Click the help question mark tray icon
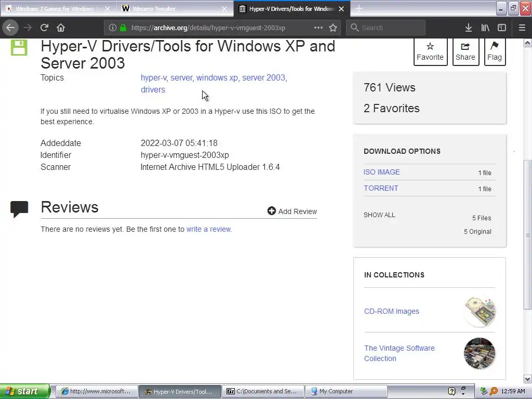The width and height of the screenshot is (532, 399). [x=451, y=391]
